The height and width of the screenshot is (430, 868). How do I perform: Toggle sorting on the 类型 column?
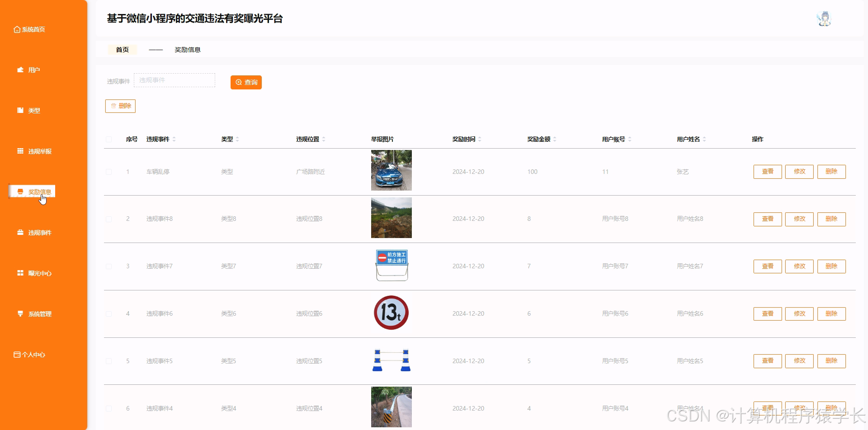pyautogui.click(x=237, y=139)
